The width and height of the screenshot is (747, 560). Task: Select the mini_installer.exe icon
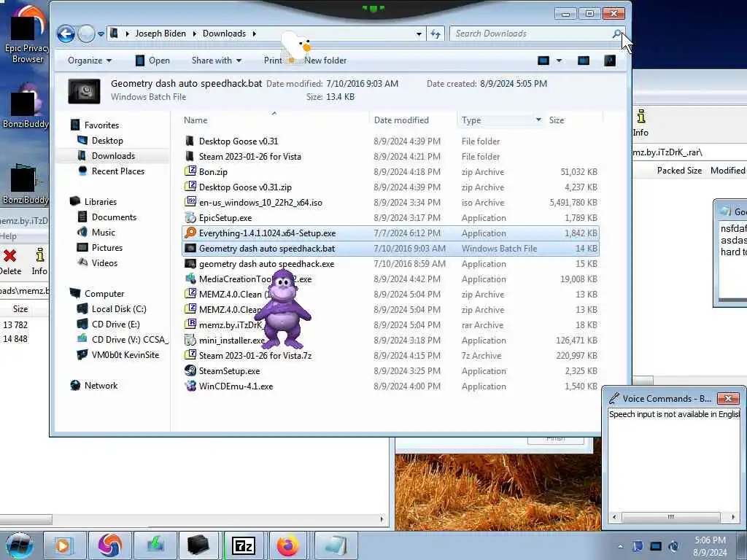(x=190, y=340)
